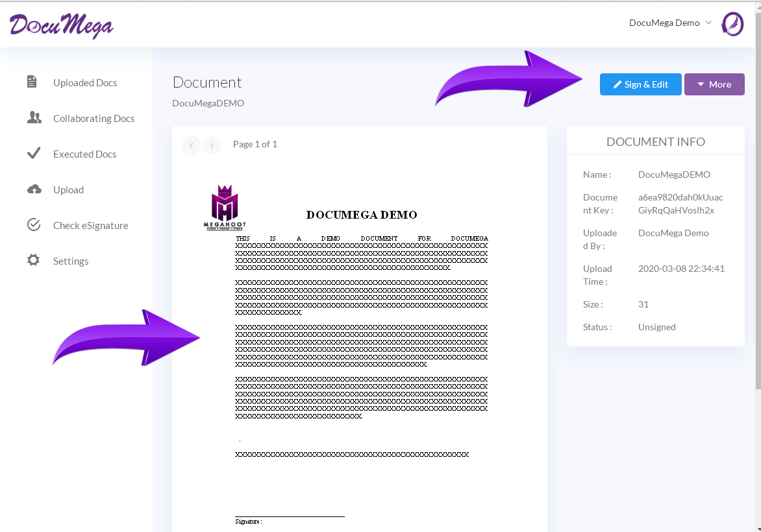This screenshot has width=761, height=532.
Task: Click the 'Name :' label
Action: pos(597,175)
